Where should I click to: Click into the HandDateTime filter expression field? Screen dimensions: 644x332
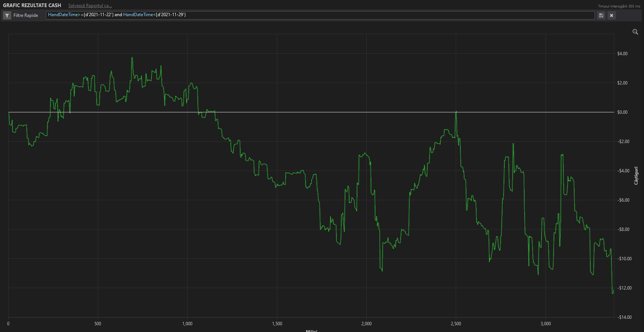tap(320, 15)
